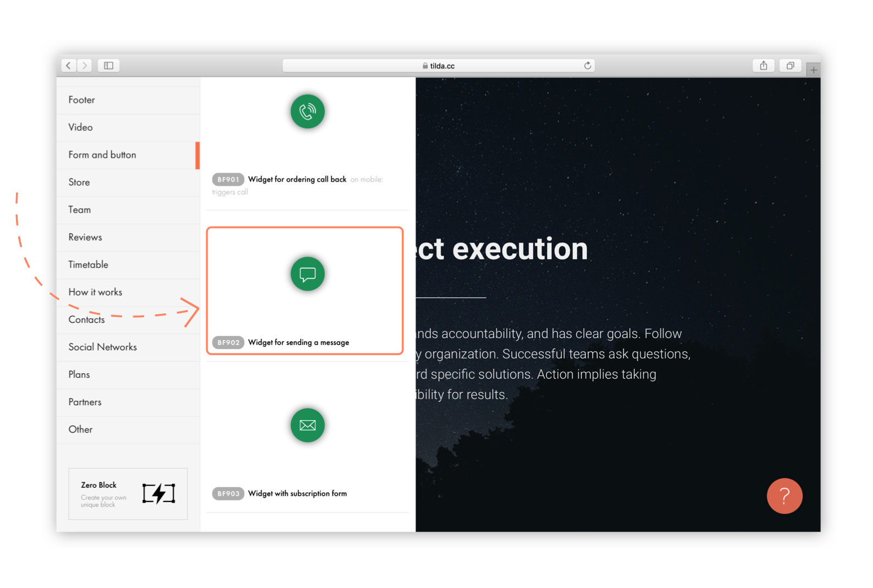Select 'Widget for ordering call back' title
This screenshot has width=873, height=588.
[297, 179]
